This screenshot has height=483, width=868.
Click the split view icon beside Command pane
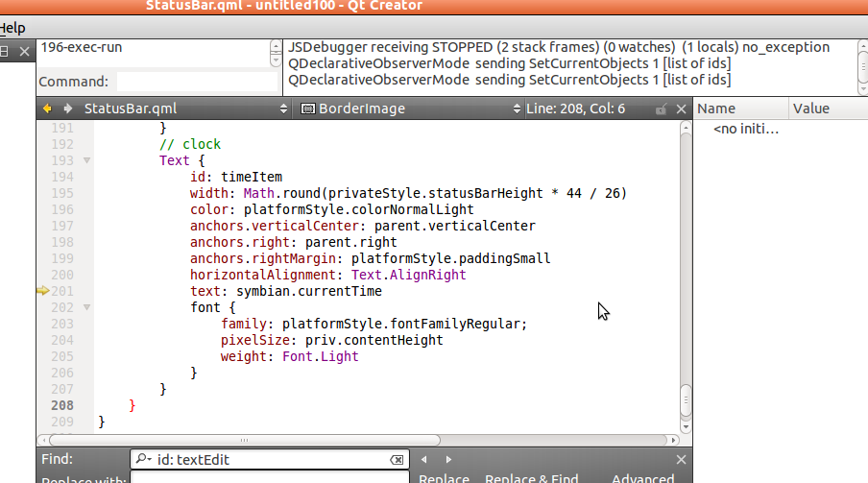point(6,51)
